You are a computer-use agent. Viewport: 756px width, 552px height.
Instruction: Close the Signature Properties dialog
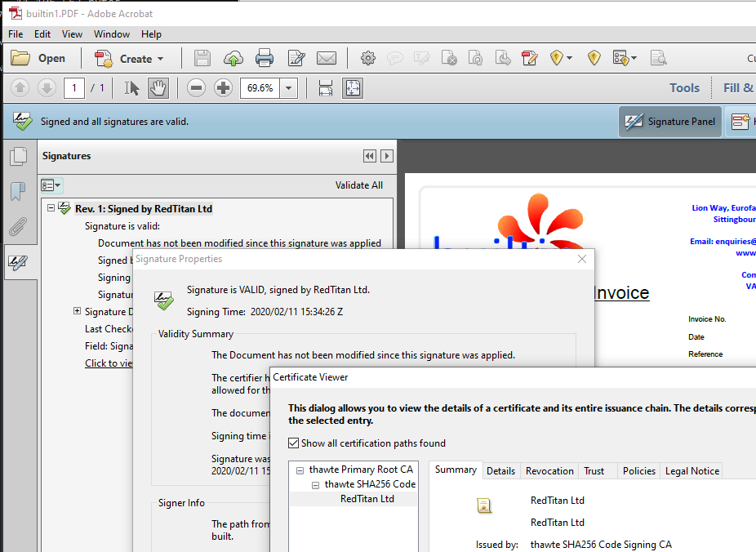tap(582, 259)
